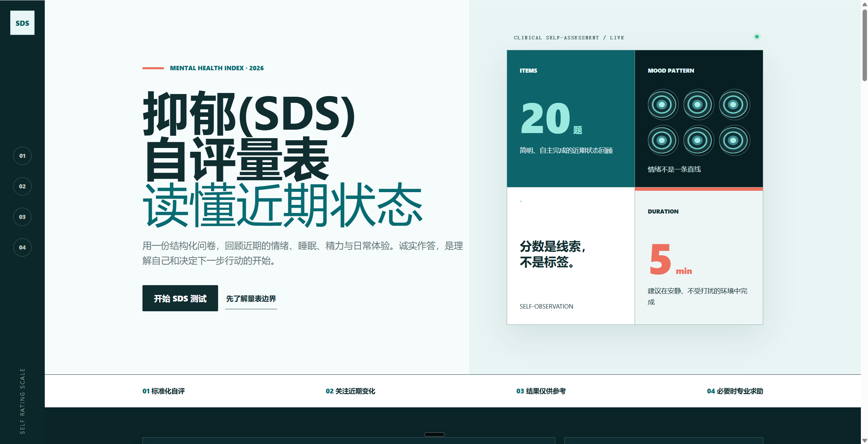Click the green live status dot
The width and height of the screenshot is (868, 444).
pos(757,37)
